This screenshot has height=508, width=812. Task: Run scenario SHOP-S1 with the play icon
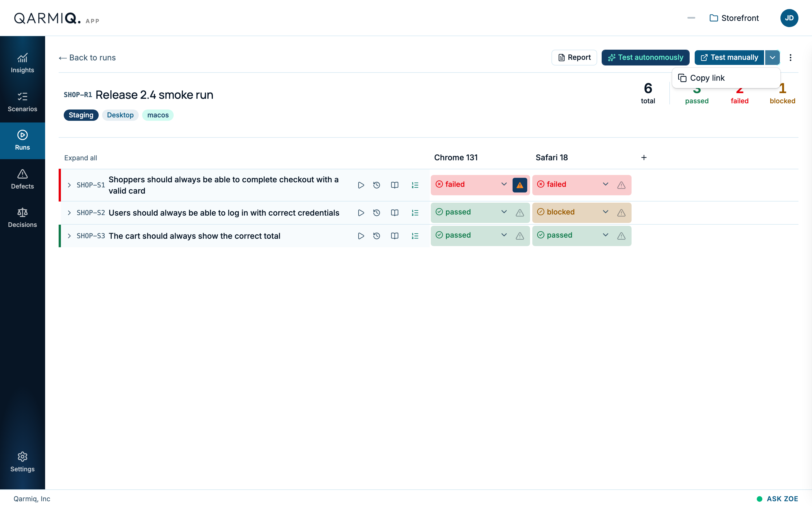pos(361,185)
